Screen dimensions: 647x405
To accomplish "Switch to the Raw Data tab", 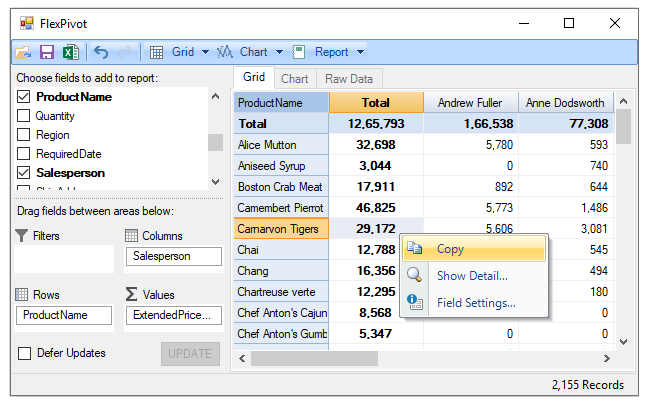I will click(349, 79).
